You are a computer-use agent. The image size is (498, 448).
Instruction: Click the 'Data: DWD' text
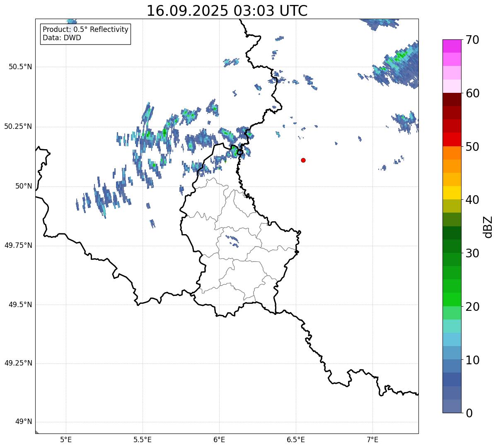click(62, 38)
